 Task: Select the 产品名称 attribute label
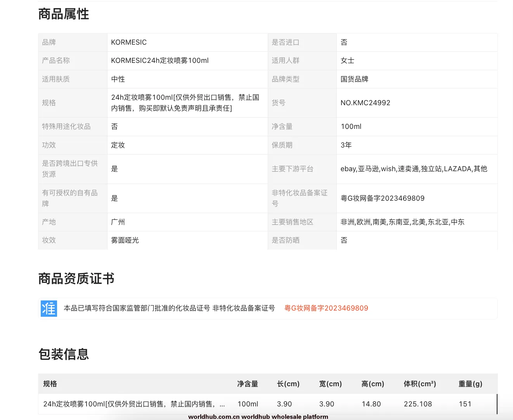[x=56, y=61]
